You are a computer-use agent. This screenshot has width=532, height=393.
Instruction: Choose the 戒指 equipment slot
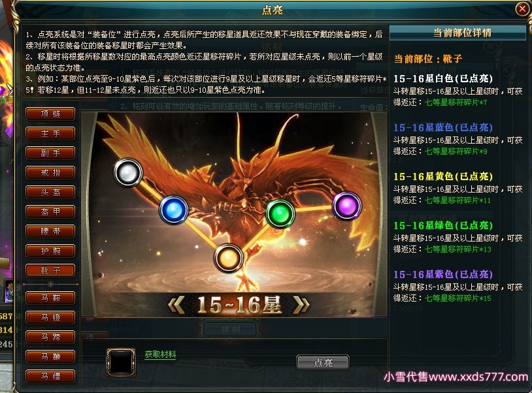click(x=50, y=172)
